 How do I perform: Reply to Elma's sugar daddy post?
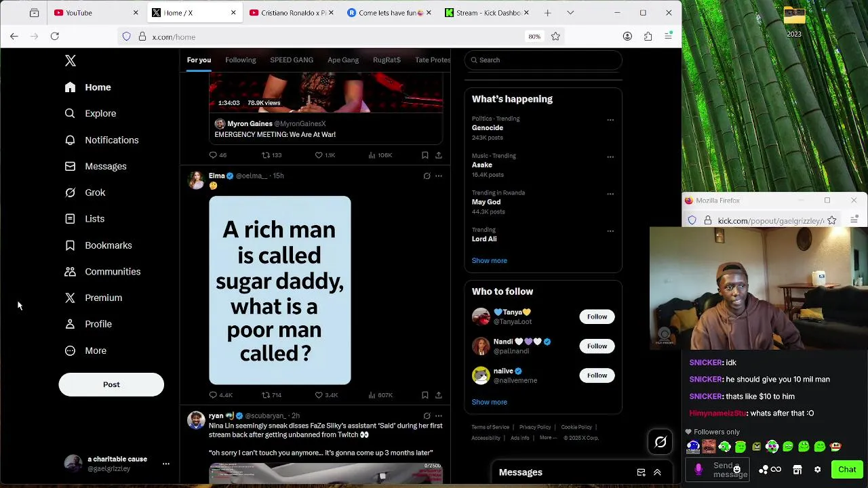[213, 395]
